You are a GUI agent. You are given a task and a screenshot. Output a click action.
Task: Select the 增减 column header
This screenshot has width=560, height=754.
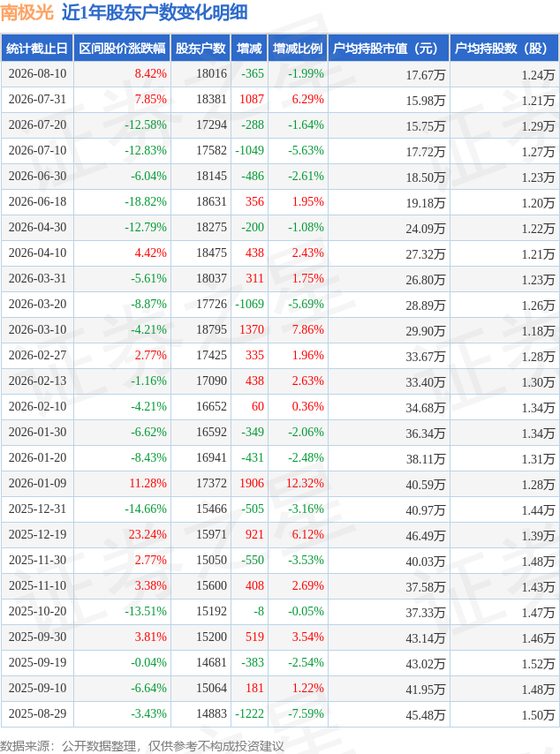click(249, 48)
